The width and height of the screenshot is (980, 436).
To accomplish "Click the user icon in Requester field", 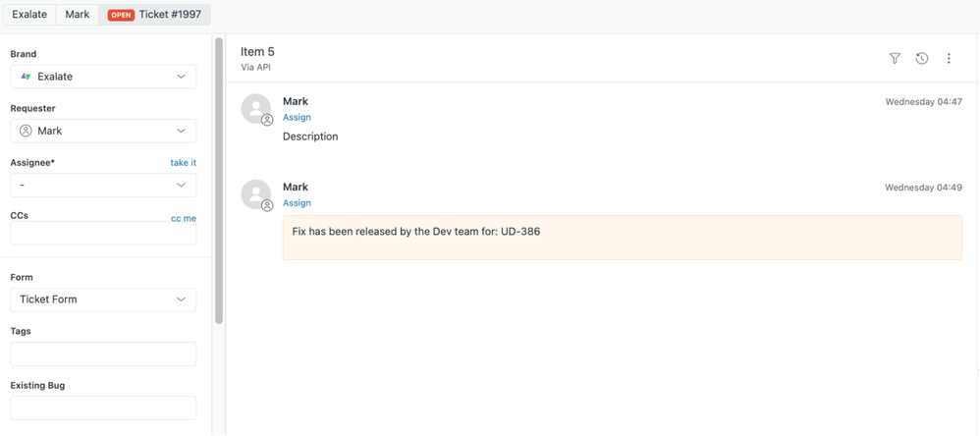I will click(26, 131).
